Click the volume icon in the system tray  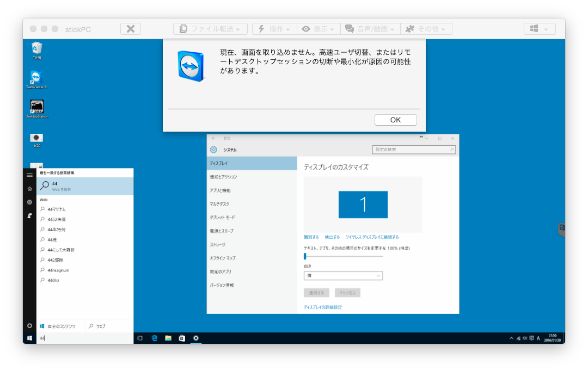[x=525, y=338]
